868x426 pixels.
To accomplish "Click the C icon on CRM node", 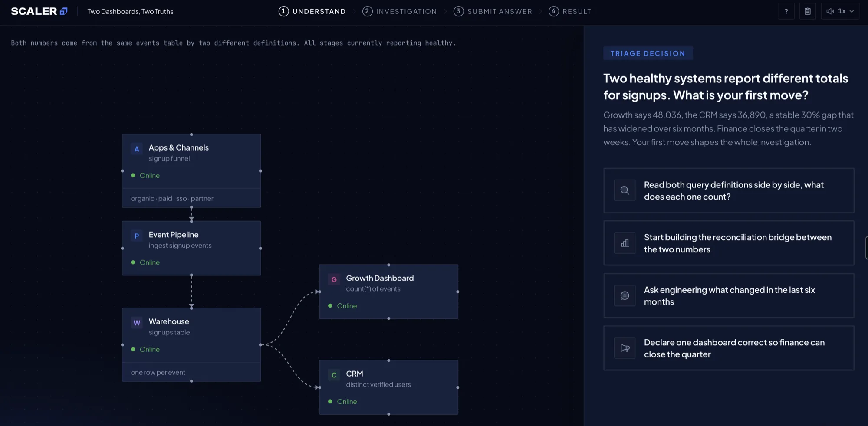I will 334,375.
